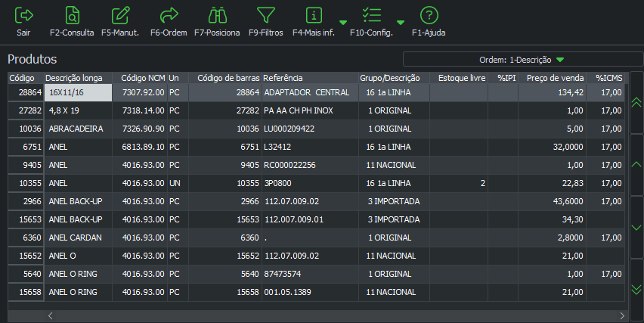Jump to last record double-down arrow
644x323 pixels.
[x=636, y=290]
